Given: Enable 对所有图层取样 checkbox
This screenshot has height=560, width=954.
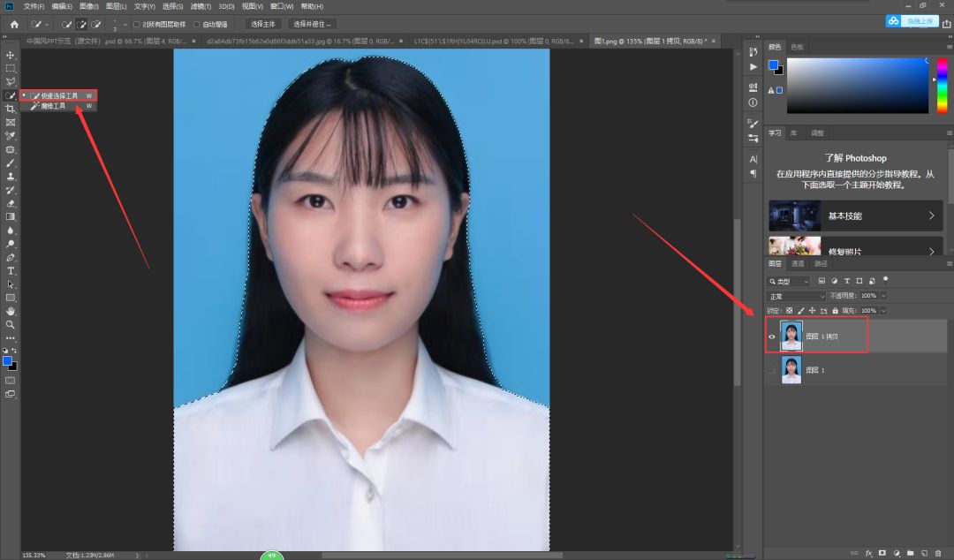Looking at the screenshot, I should (137, 24).
